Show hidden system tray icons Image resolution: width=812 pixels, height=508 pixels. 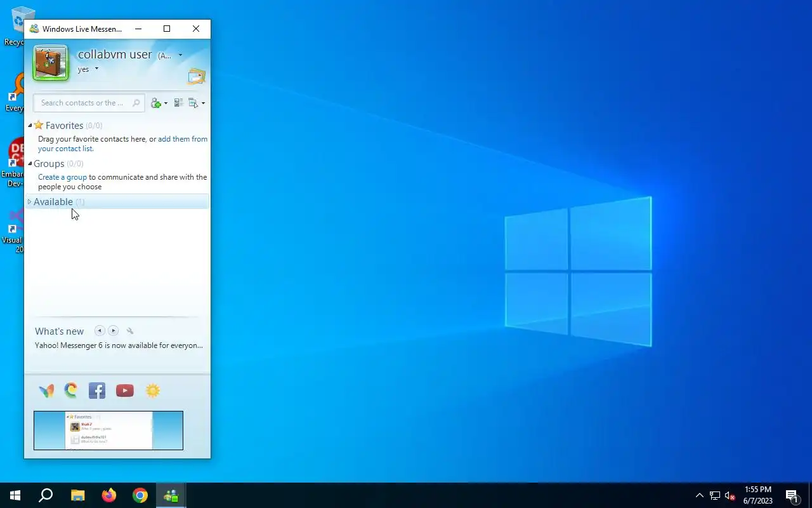699,496
